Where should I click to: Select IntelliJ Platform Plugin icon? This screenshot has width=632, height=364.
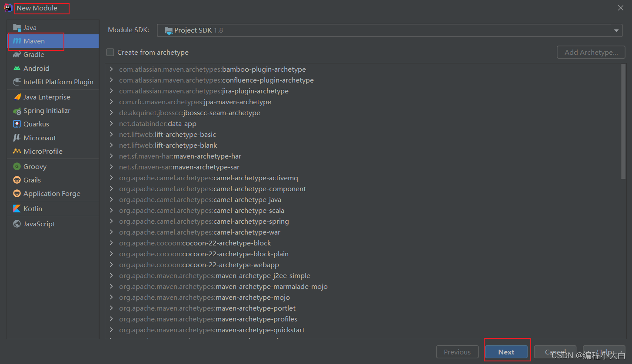[x=17, y=82]
